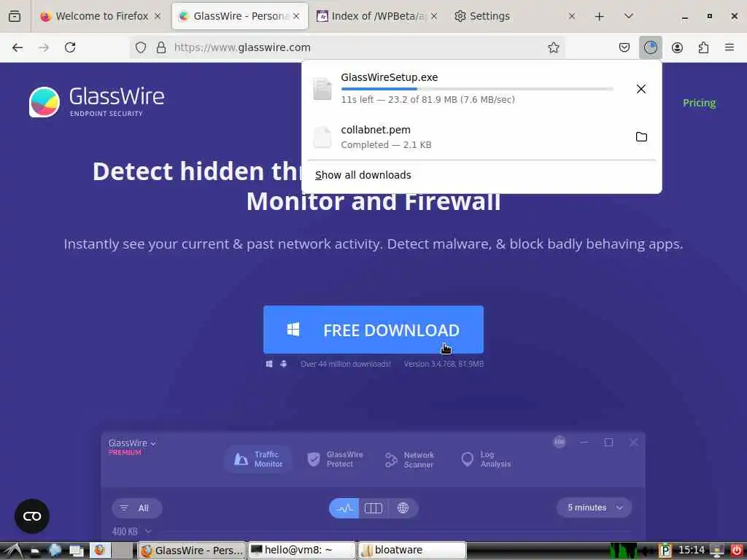Open Firefox View icon at tab bar left

[15, 16]
